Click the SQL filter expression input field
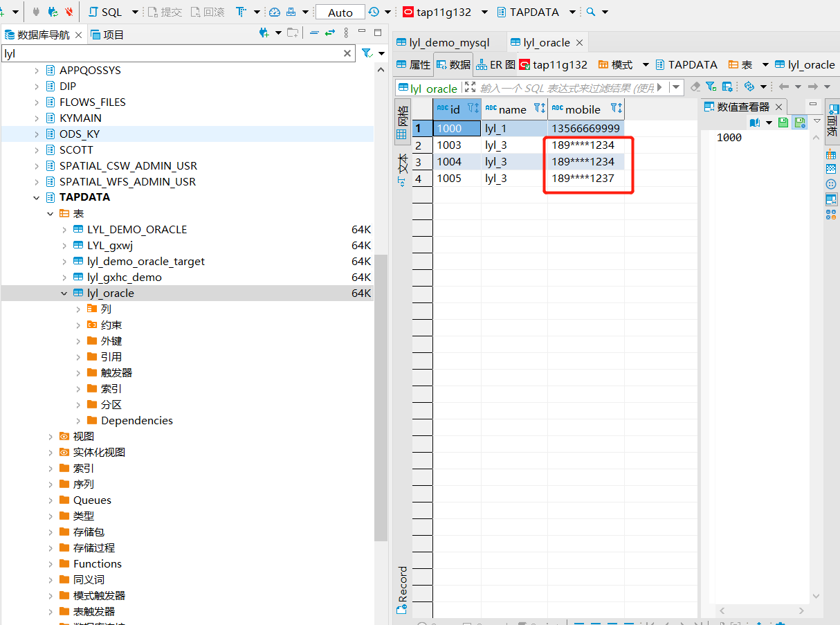Viewport: 840px width, 625px height. point(564,88)
